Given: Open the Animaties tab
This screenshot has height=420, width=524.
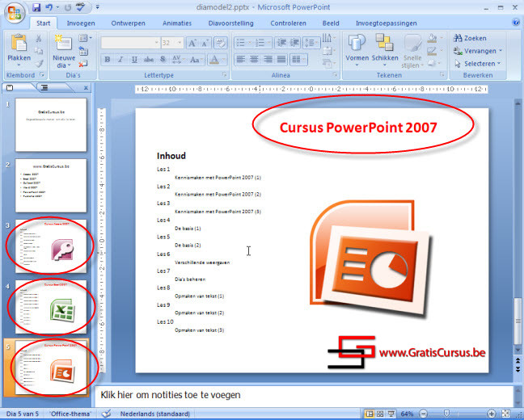Looking at the screenshot, I should (177, 23).
